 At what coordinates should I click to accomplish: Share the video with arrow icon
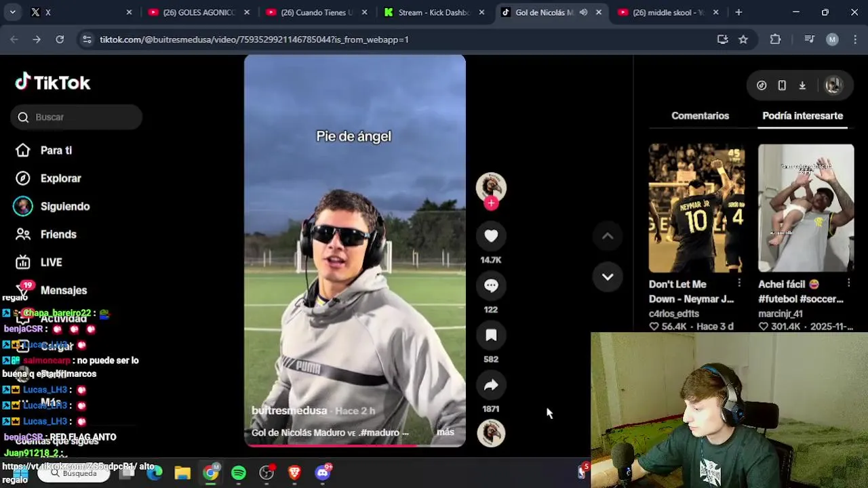tap(491, 385)
